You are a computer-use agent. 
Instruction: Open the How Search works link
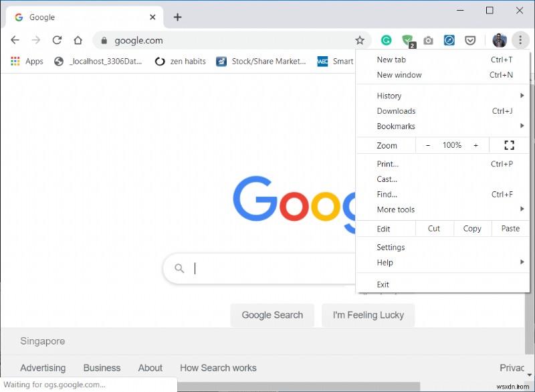pyautogui.click(x=218, y=367)
